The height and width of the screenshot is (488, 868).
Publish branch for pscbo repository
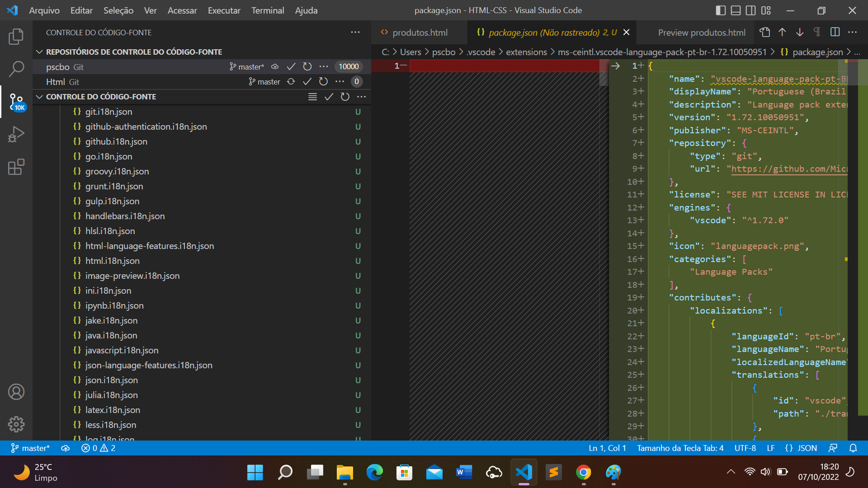pos(275,66)
